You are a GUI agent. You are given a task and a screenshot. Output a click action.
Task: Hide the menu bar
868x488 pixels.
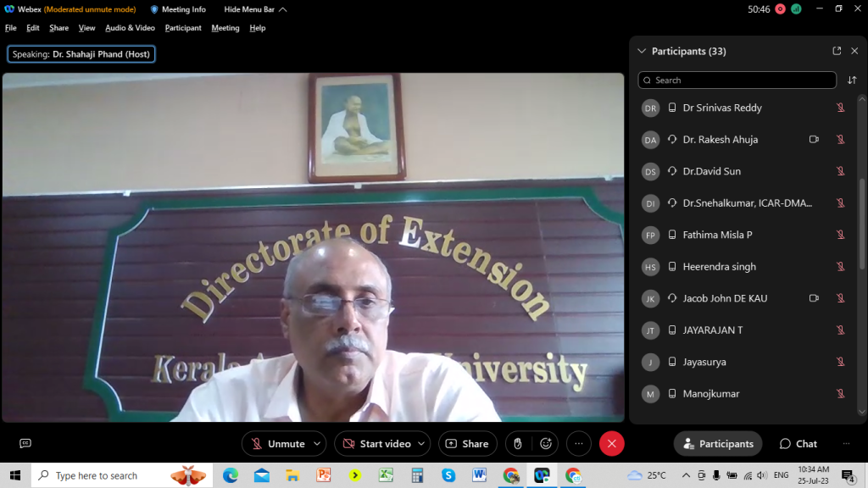coord(255,9)
